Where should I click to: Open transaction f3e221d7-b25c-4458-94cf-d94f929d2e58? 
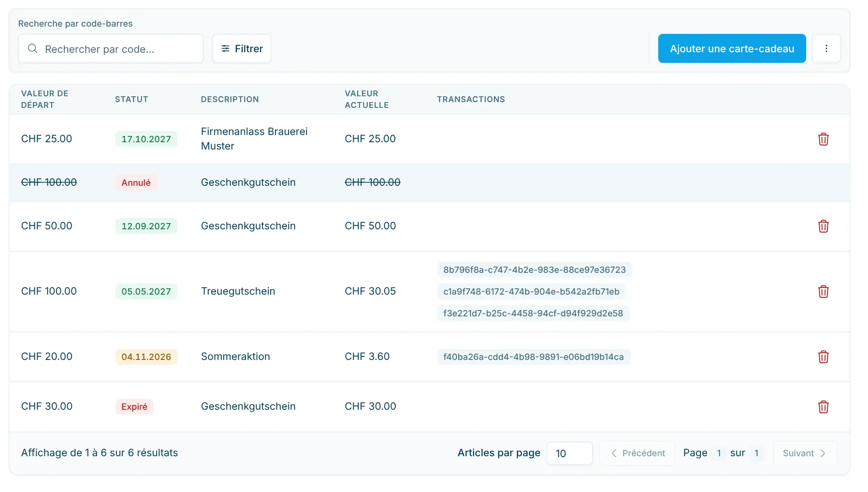pyautogui.click(x=533, y=313)
